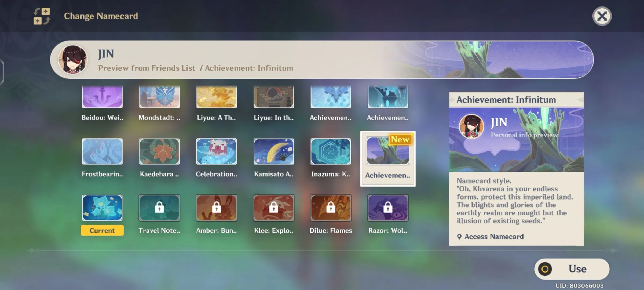
Task: Click the locked Diluc: Flames namecard
Action: 331,208
